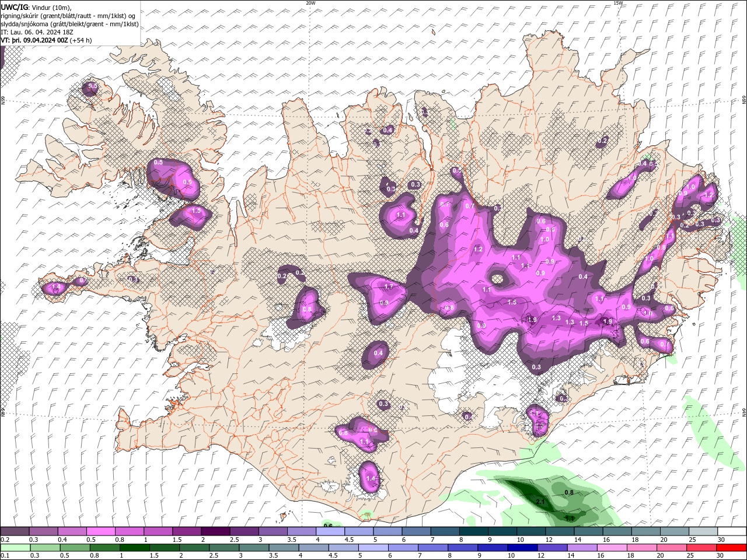Click upper scale swatch between 1 and 1.5
Image resolution: width=747 pixels, height=560 pixels.
(x=159, y=531)
